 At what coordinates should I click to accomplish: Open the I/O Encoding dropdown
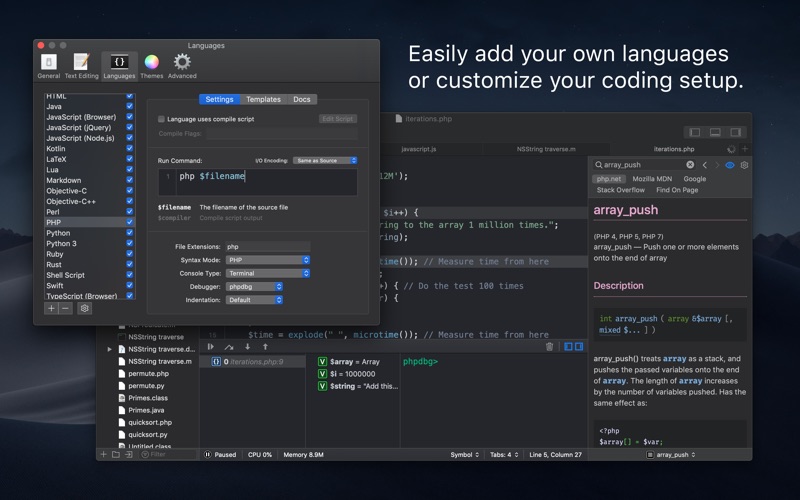(x=325, y=160)
